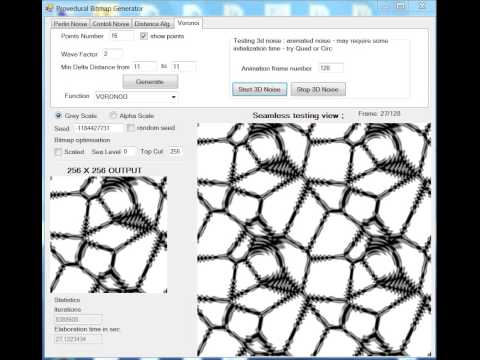
Task: Click the 'Seamless testing view' label
Action: (x=298, y=116)
